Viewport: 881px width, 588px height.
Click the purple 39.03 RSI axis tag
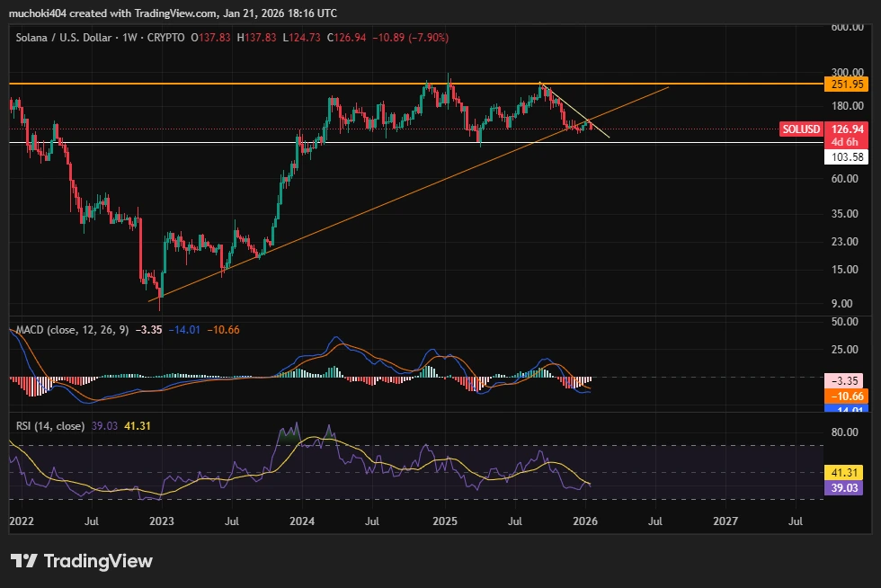846,486
